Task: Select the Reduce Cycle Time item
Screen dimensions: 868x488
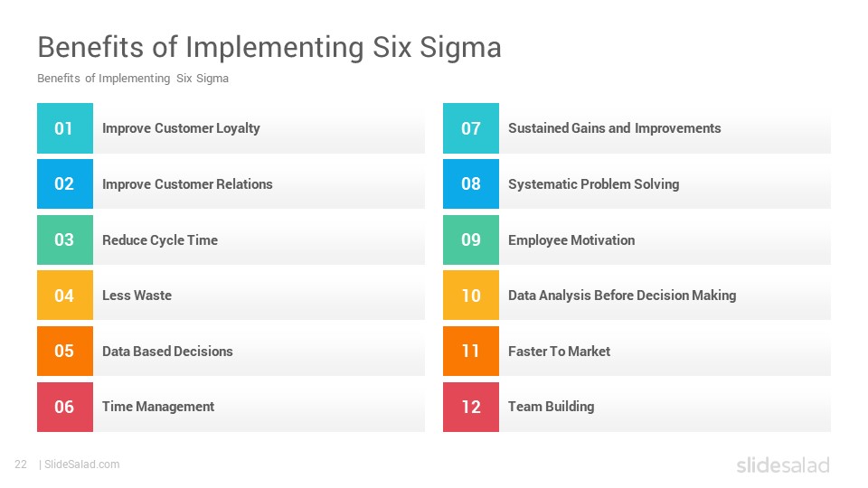Action: coord(160,240)
